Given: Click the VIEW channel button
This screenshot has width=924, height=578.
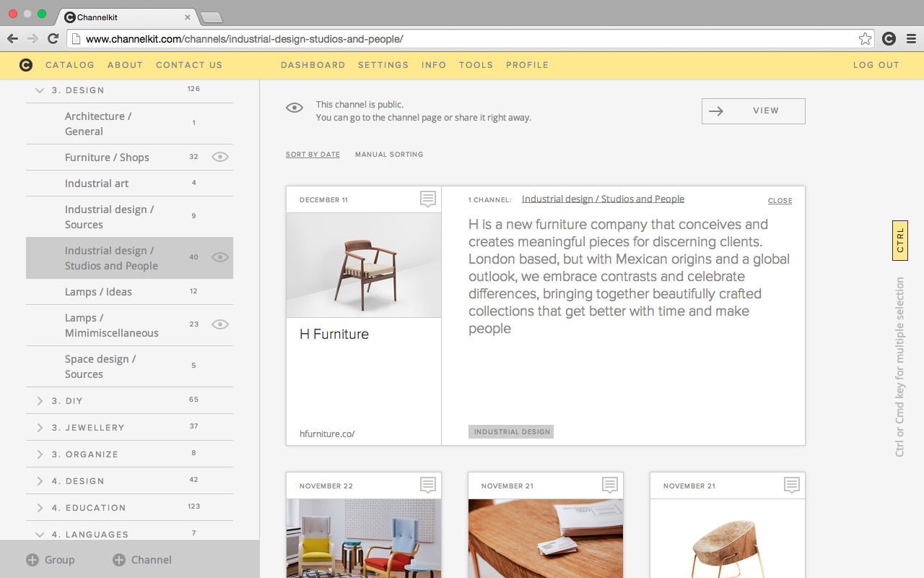Looking at the screenshot, I should point(753,111).
